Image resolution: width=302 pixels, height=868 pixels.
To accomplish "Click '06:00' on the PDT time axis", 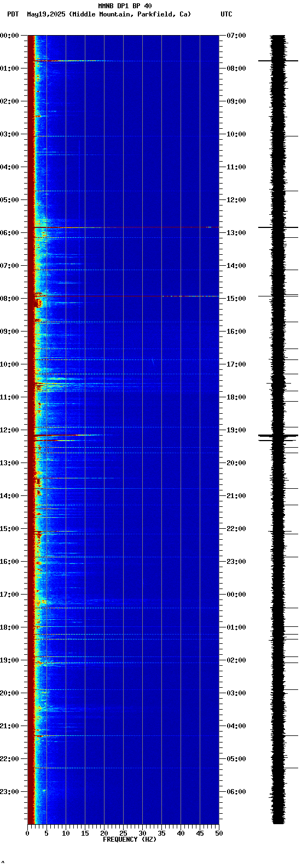I will 9,233.
